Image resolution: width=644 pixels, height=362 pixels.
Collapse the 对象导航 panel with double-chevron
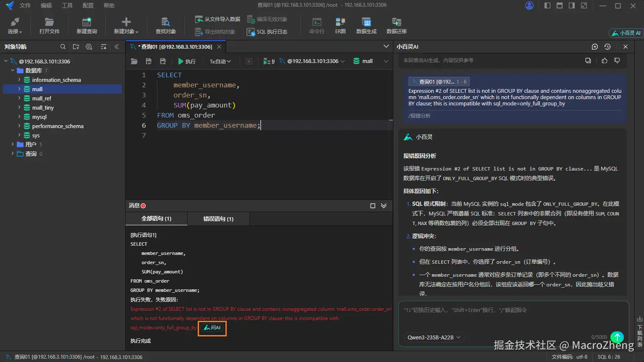pos(117,47)
